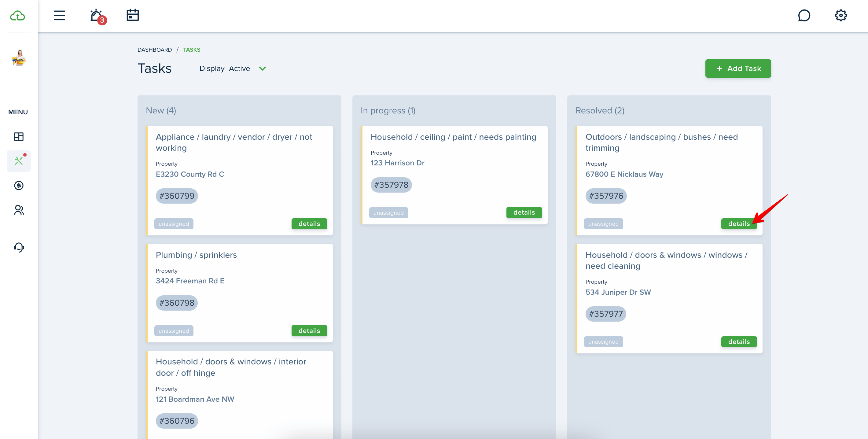Open property 123 Harrison Dr
868x439 pixels.
click(x=398, y=163)
